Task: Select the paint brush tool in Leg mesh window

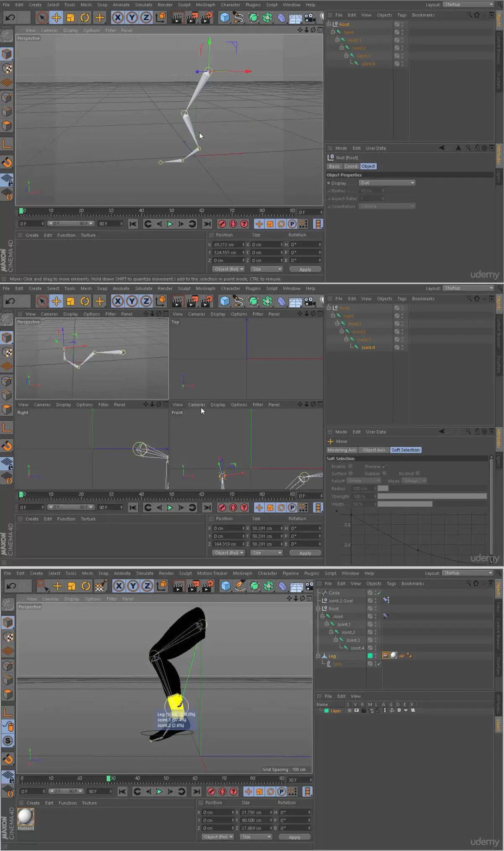Action: [x=100, y=586]
